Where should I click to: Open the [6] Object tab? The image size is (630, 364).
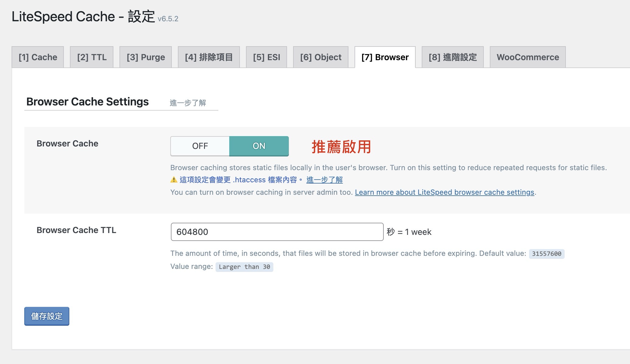coord(321,57)
